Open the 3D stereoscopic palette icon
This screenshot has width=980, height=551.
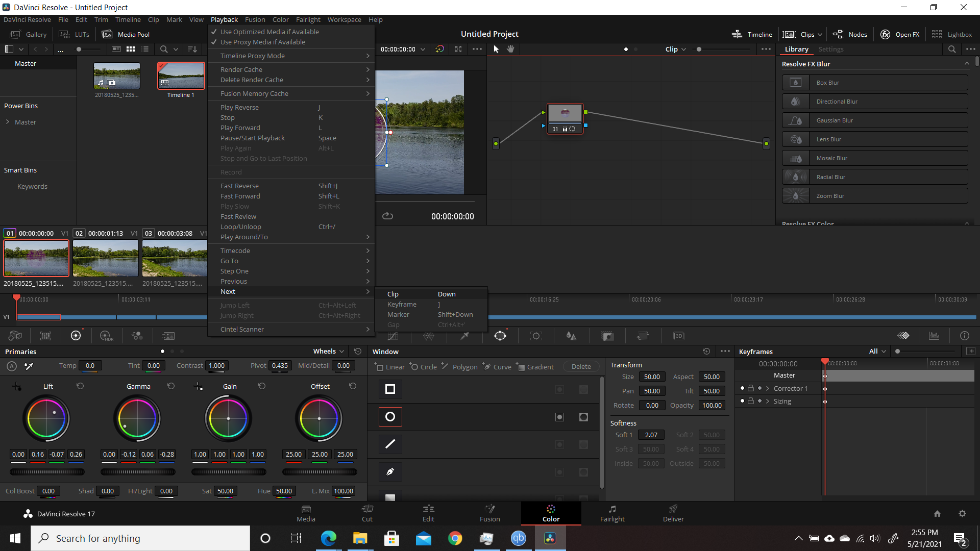pyautogui.click(x=679, y=336)
